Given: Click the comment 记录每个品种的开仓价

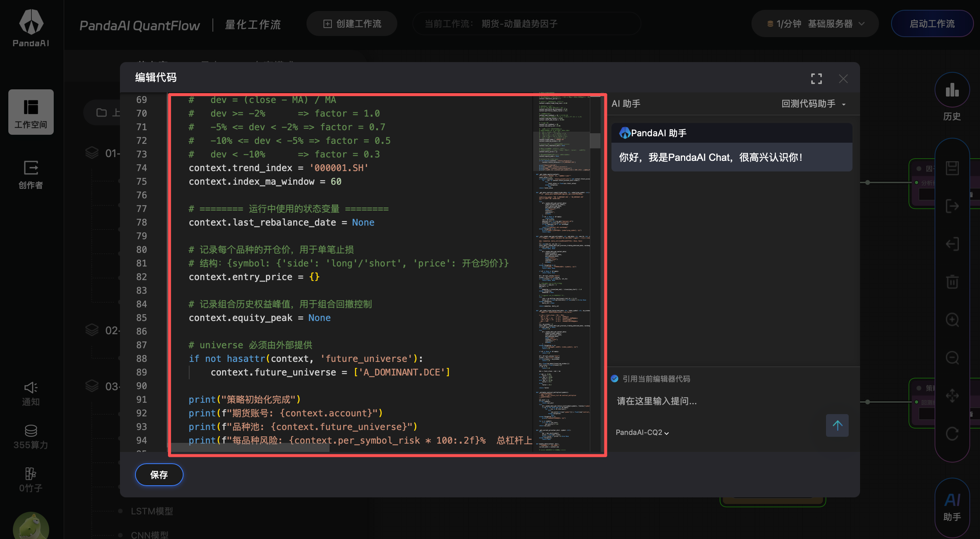Looking at the screenshot, I should pyautogui.click(x=271, y=250).
